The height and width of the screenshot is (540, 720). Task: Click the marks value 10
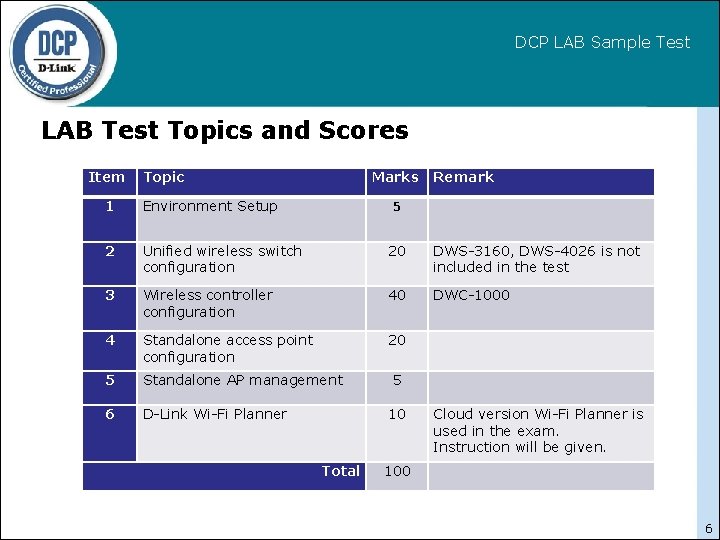pyautogui.click(x=397, y=414)
